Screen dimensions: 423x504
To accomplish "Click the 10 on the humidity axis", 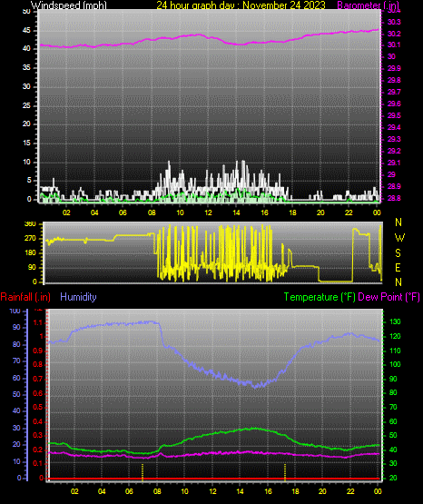I will 16,461.
